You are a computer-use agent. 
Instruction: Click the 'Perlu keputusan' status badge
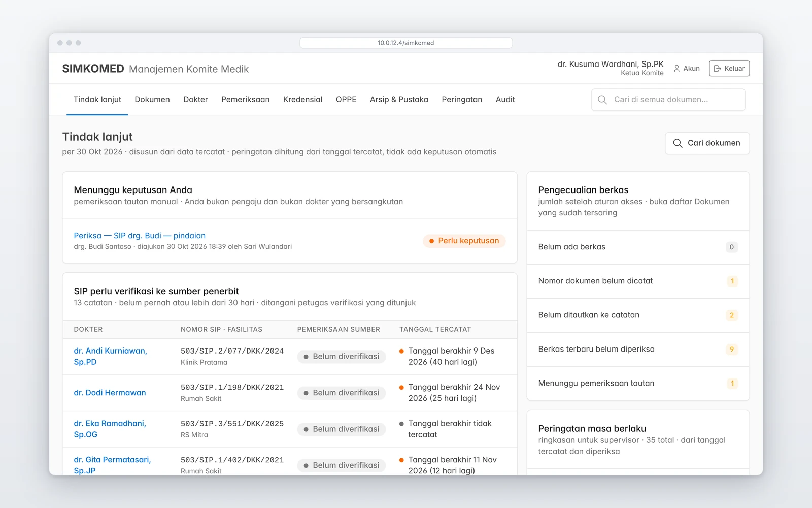click(x=464, y=241)
